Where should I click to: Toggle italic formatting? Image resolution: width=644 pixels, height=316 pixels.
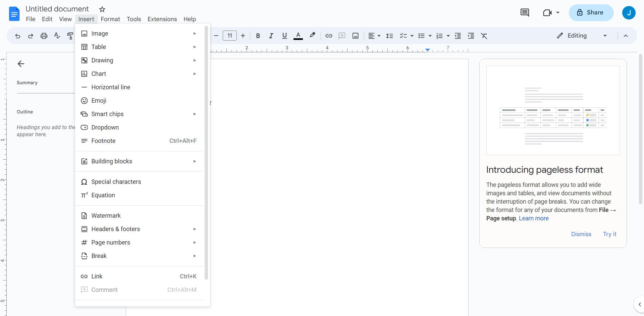271,36
